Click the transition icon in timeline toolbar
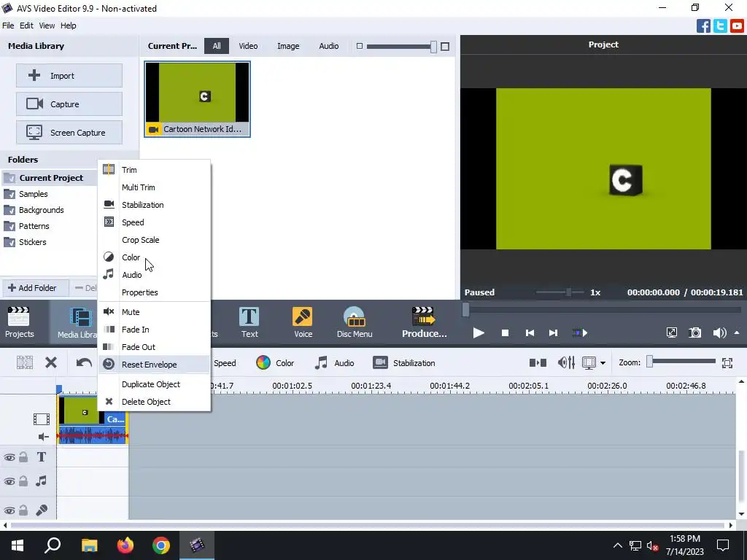Viewport: 747px width, 560px height. 538,363
